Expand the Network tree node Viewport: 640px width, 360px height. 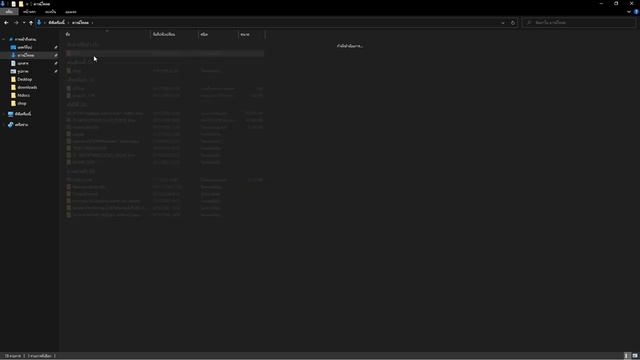click(4, 124)
